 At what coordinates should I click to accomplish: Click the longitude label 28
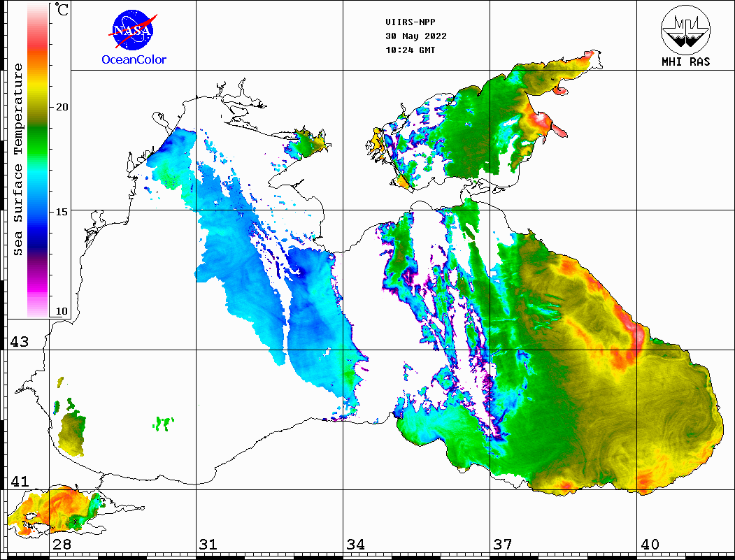click(62, 545)
